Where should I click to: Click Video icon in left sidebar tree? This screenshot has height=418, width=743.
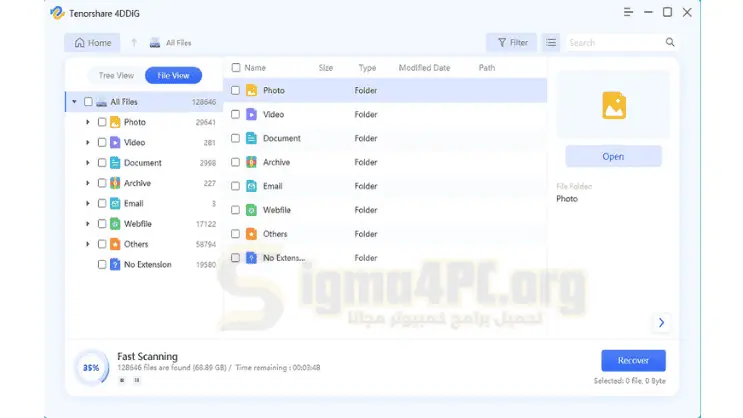(x=115, y=142)
